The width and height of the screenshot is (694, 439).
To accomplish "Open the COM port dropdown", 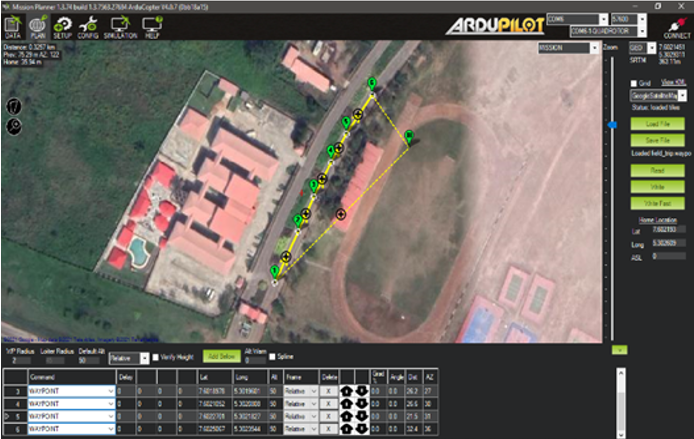I will click(603, 19).
